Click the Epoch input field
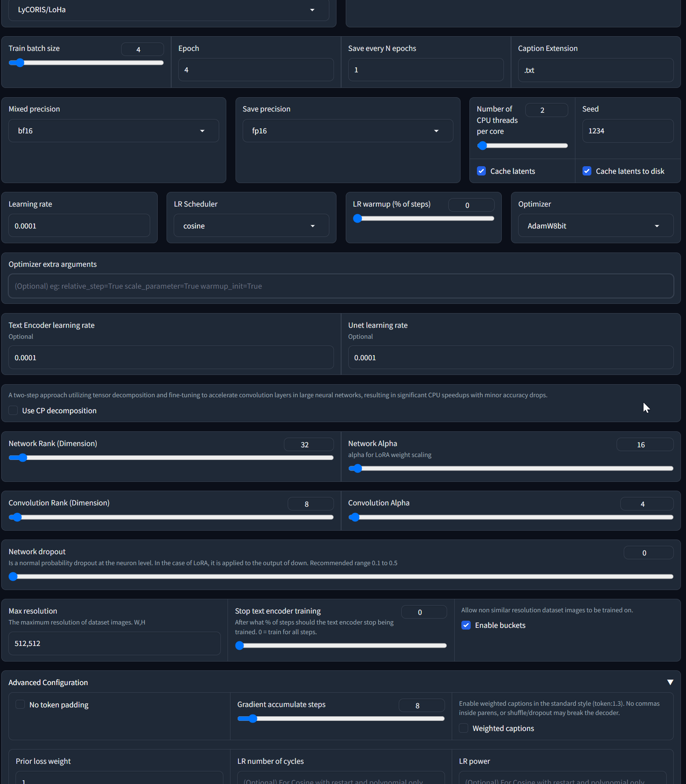This screenshot has height=784, width=686. [x=256, y=69]
